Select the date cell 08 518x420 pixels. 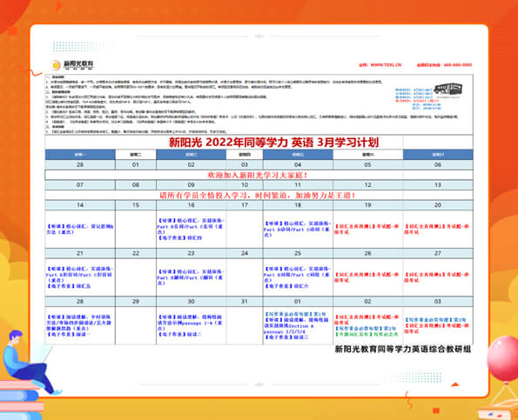pyautogui.click(x=136, y=184)
